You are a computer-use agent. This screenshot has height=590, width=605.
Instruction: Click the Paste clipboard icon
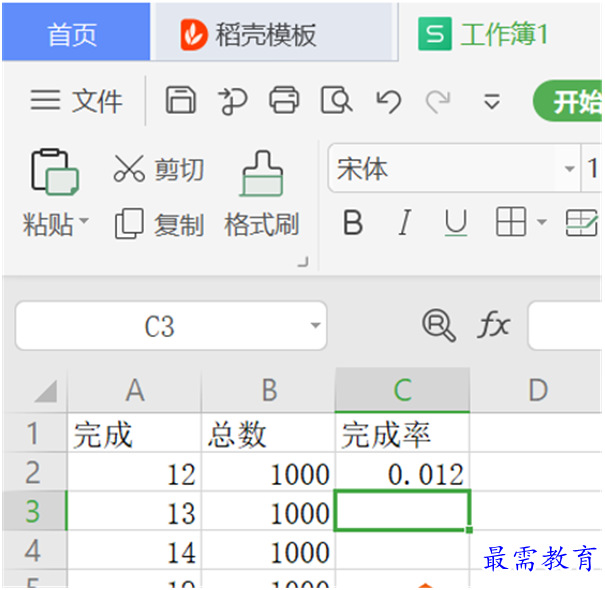tap(55, 171)
